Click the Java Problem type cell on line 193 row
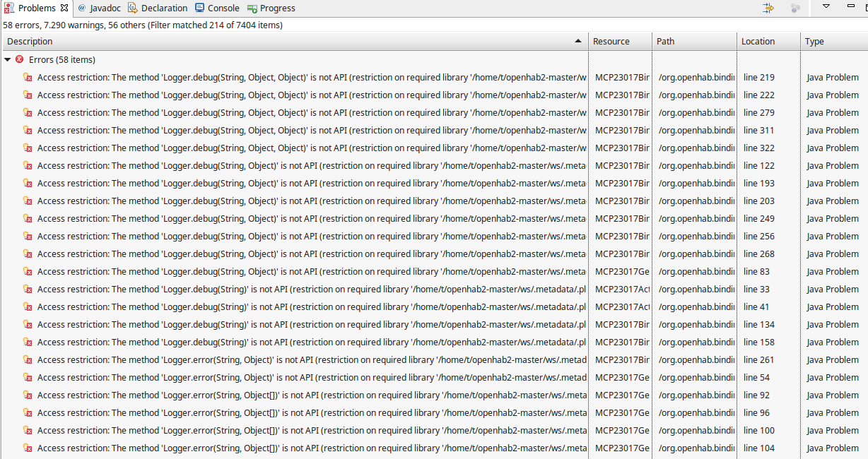This screenshot has width=868, height=459. pos(833,183)
